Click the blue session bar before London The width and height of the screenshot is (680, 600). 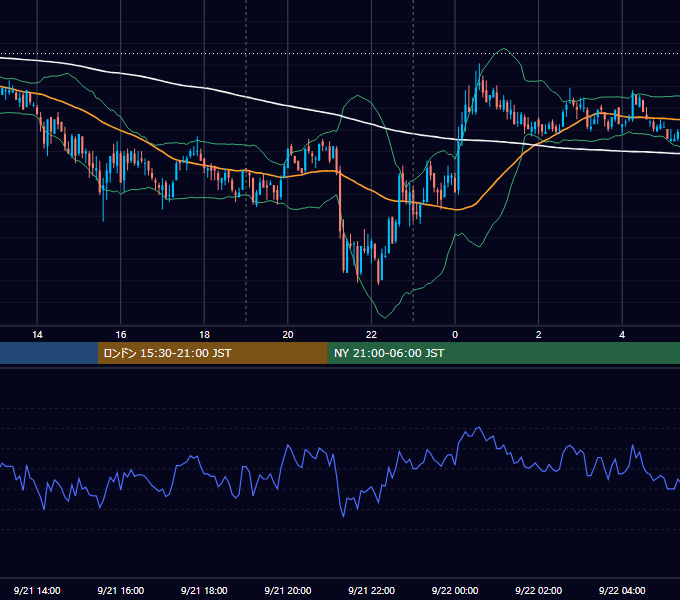[49, 353]
